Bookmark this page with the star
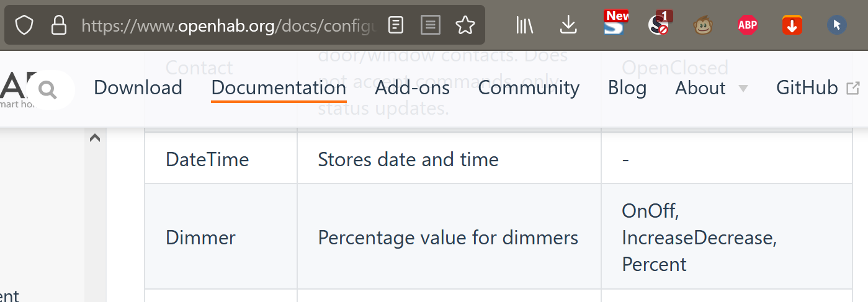The image size is (868, 302). coord(465,25)
